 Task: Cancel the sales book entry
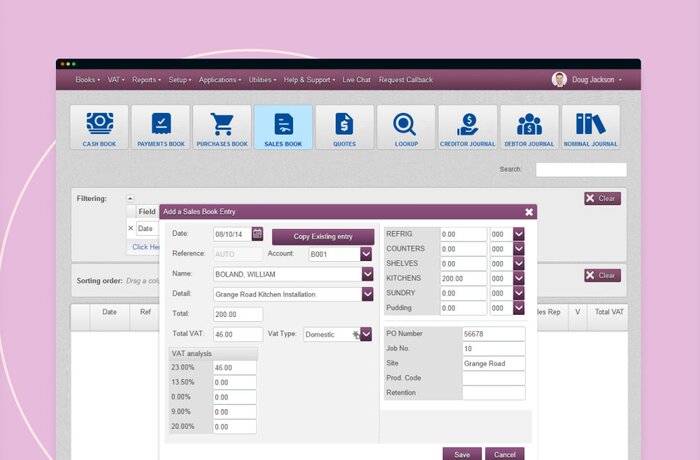504,454
